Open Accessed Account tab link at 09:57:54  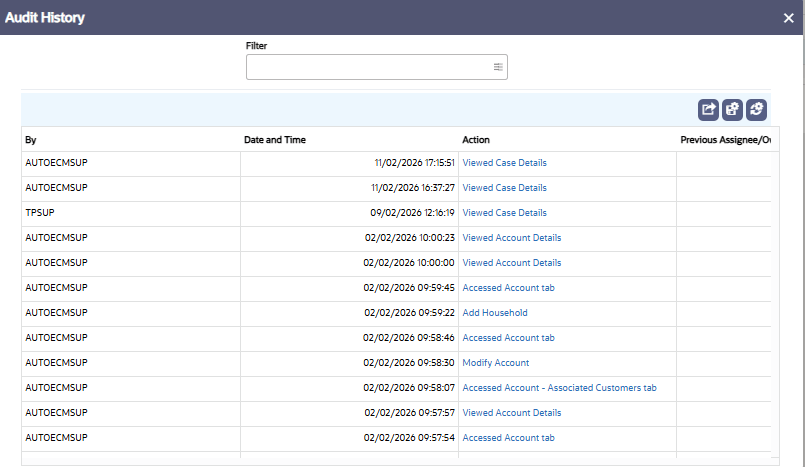pos(508,438)
